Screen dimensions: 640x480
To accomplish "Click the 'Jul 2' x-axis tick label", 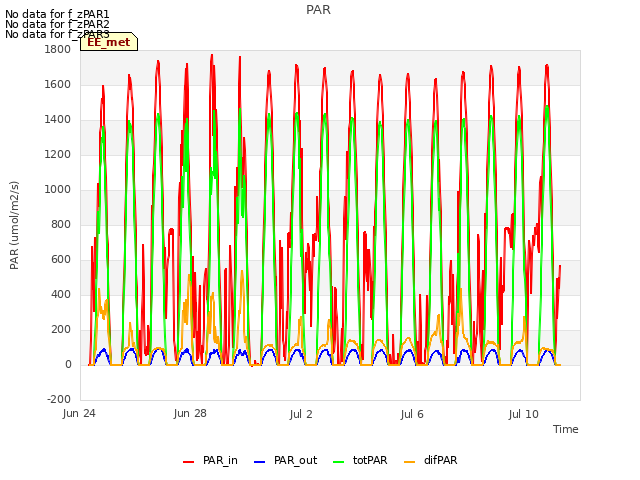I will (301, 414).
